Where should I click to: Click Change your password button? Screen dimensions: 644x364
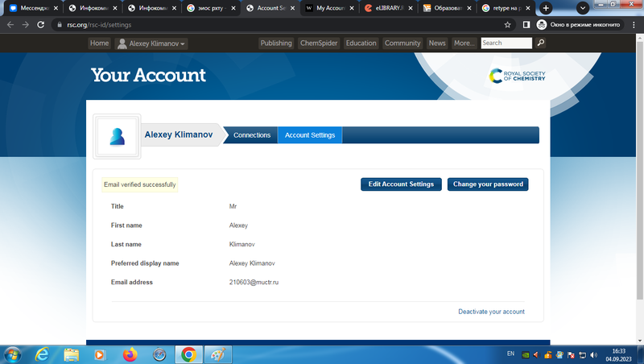click(488, 184)
